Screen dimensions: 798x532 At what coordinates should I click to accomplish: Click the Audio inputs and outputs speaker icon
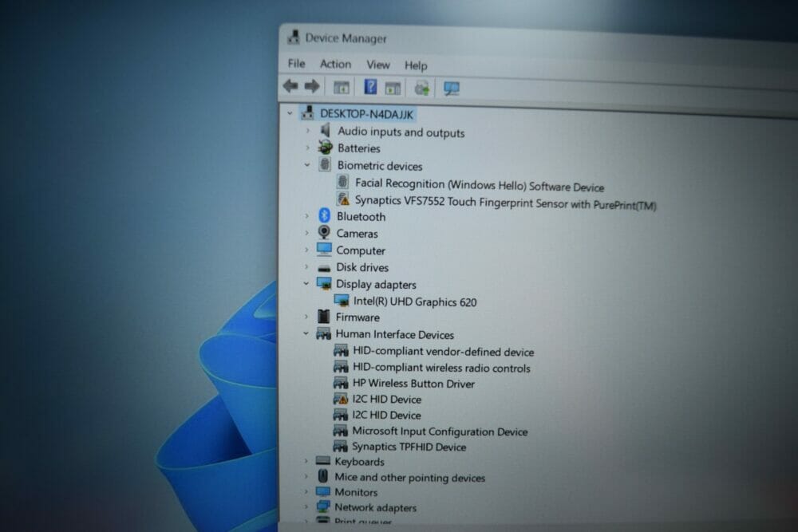(326, 131)
